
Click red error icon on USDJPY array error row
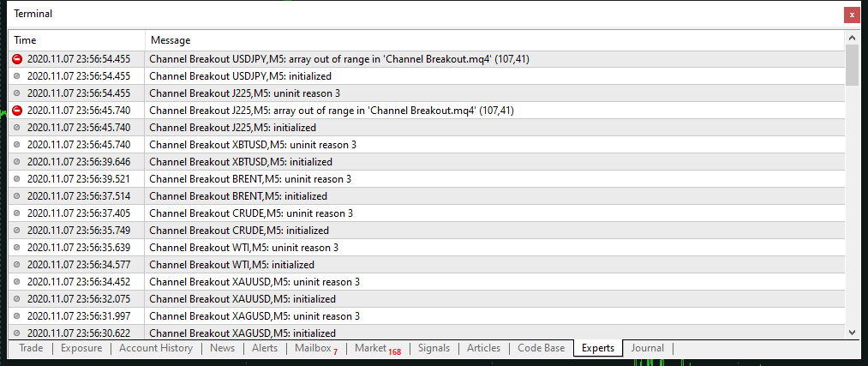pos(17,59)
